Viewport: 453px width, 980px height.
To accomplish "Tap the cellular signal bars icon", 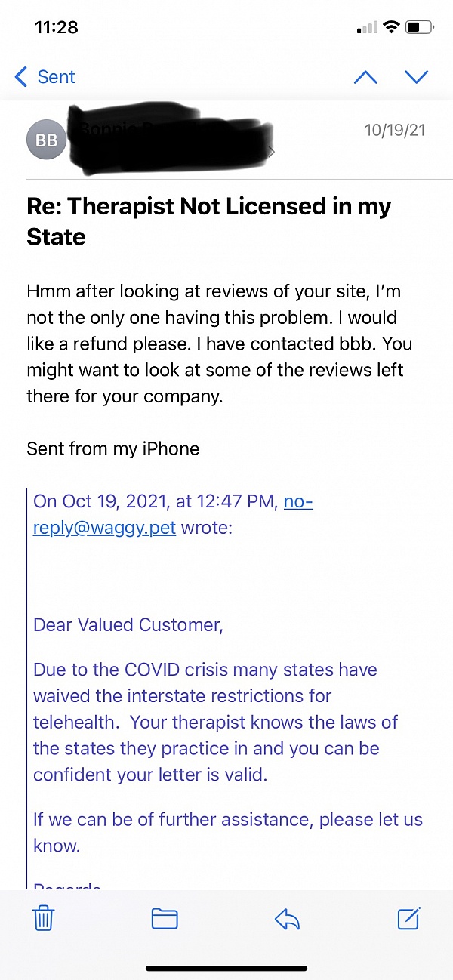I will [367, 28].
